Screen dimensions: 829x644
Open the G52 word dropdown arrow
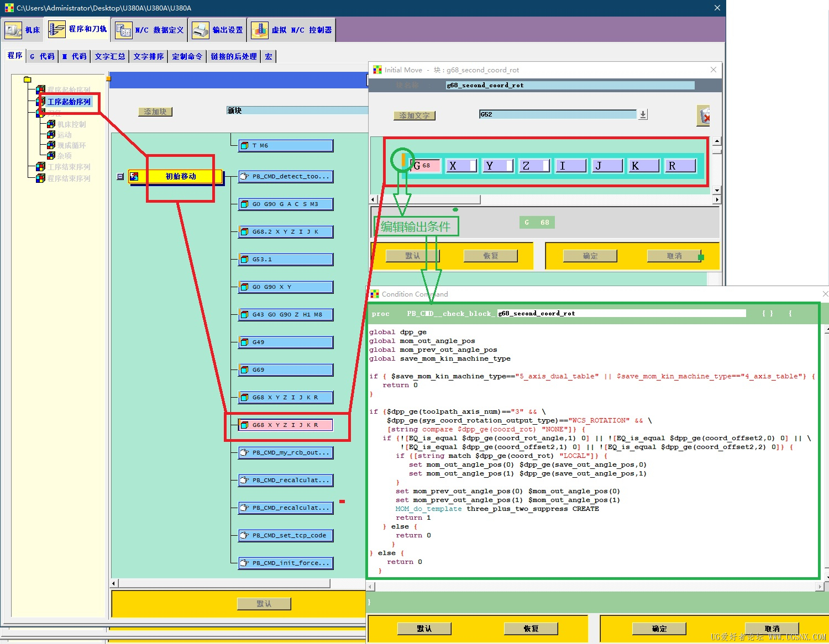click(643, 114)
